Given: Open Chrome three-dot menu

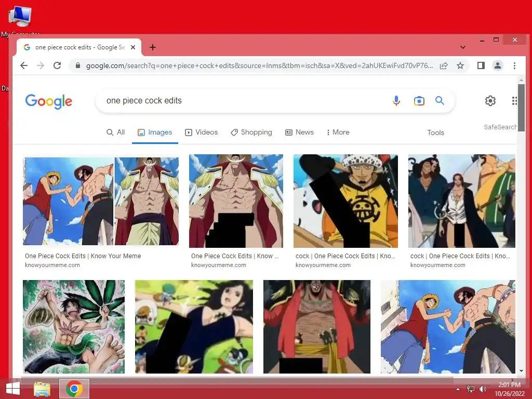Looking at the screenshot, I should [x=514, y=65].
